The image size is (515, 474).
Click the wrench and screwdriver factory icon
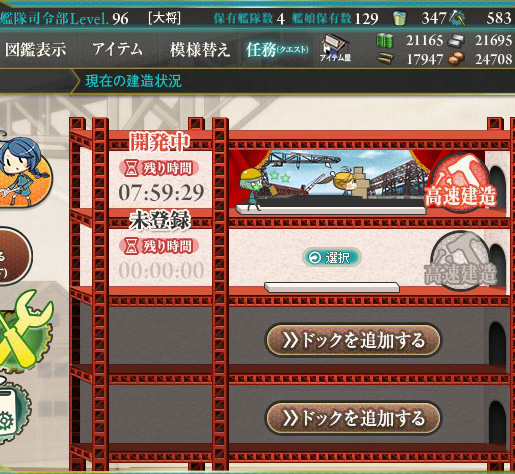click(25, 330)
